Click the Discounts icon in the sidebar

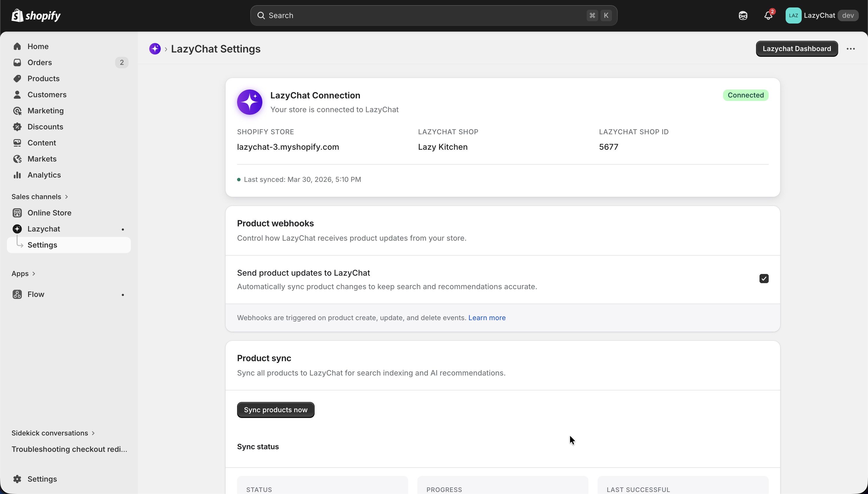[x=17, y=127]
